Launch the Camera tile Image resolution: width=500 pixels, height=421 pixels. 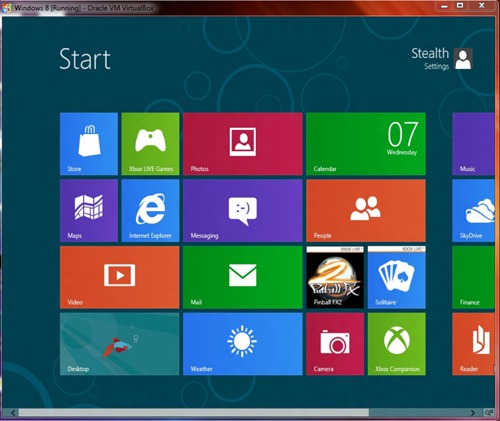[335, 344]
